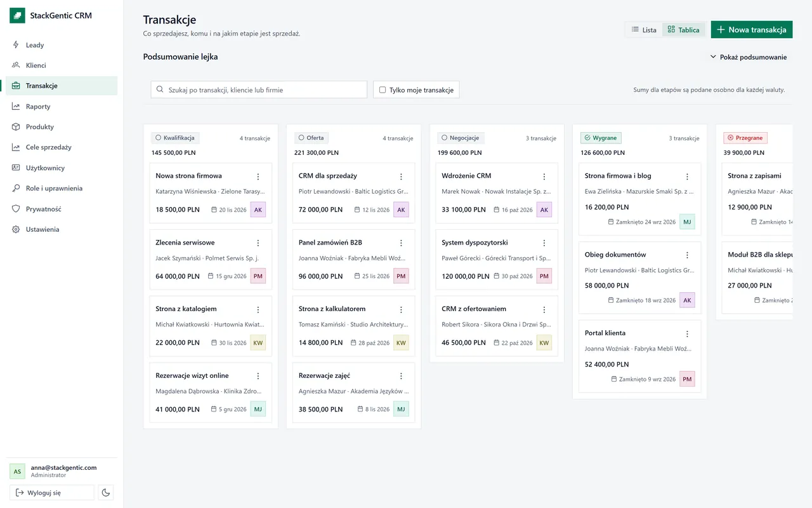812x508 pixels.
Task: Open Raporty from sidebar
Action: (62, 107)
